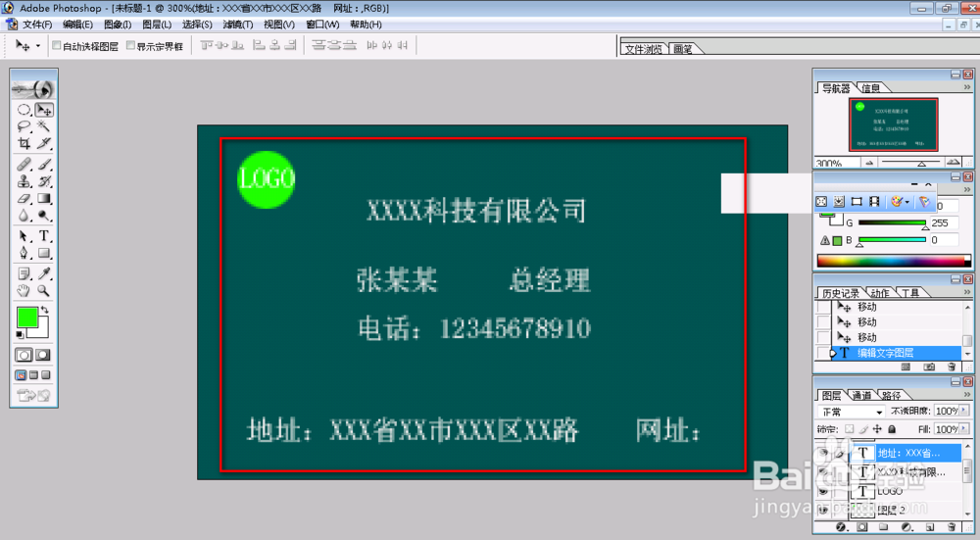This screenshot has width=980, height=540.
Task: Select the Lasso tool
Action: point(24,126)
